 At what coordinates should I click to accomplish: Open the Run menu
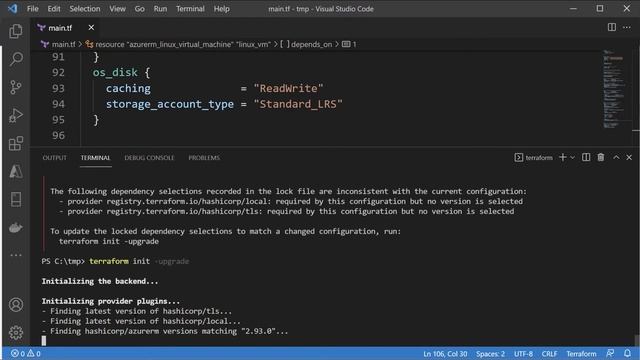pos(160,9)
